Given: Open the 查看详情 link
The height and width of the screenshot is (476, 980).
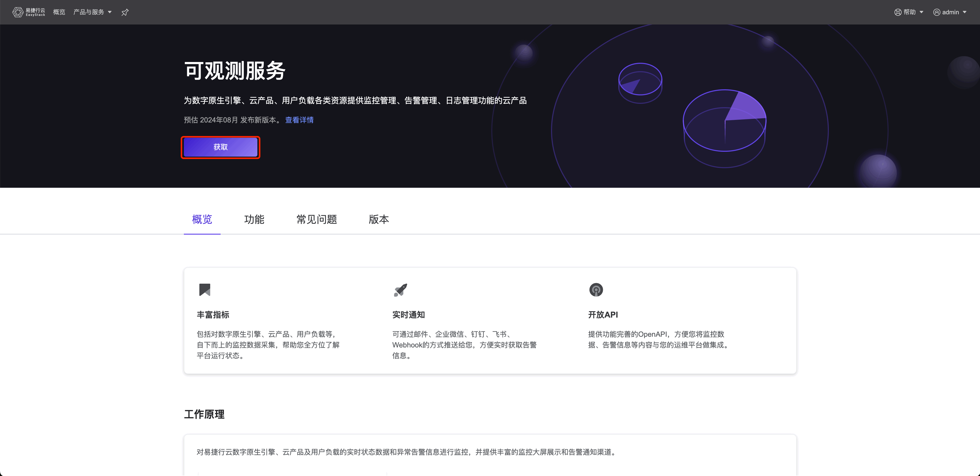Looking at the screenshot, I should coord(300,120).
